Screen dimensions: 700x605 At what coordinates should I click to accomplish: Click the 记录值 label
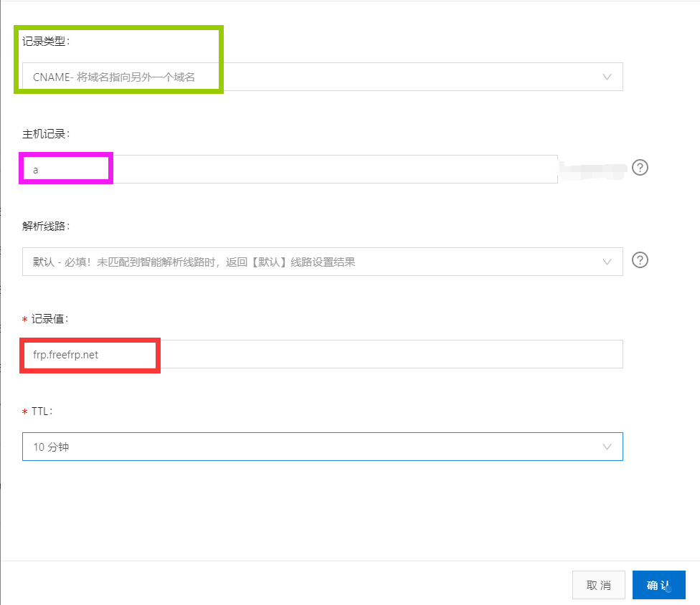[49, 319]
